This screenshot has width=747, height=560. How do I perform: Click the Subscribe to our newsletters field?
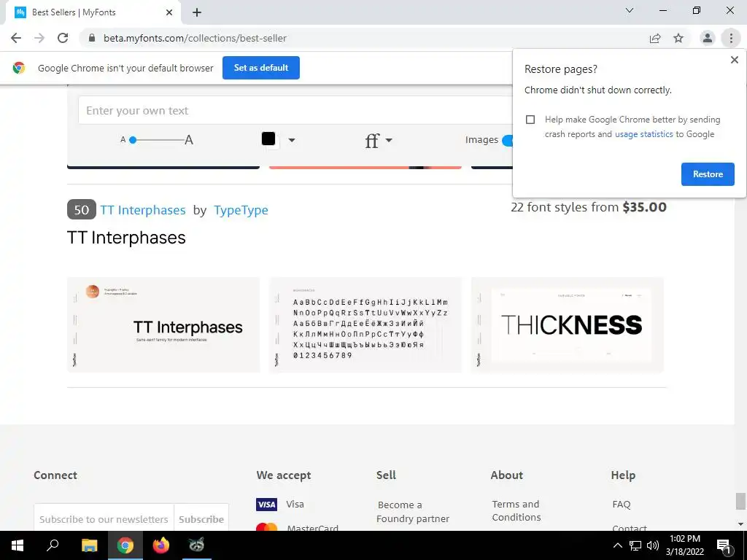point(104,519)
